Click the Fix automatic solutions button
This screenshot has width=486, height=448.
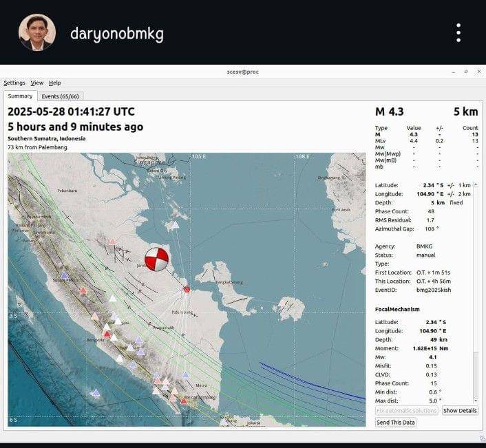406,411
